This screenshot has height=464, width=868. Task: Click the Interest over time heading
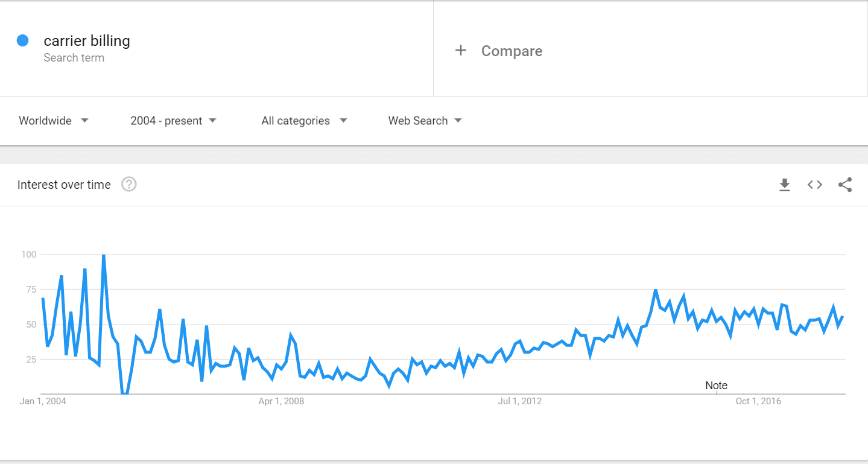tap(64, 185)
